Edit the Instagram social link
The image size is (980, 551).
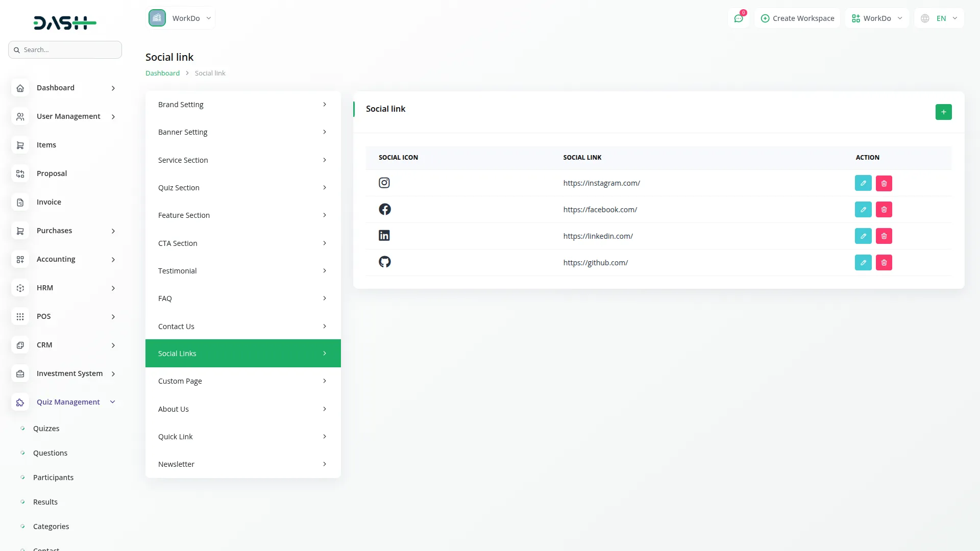tap(863, 183)
